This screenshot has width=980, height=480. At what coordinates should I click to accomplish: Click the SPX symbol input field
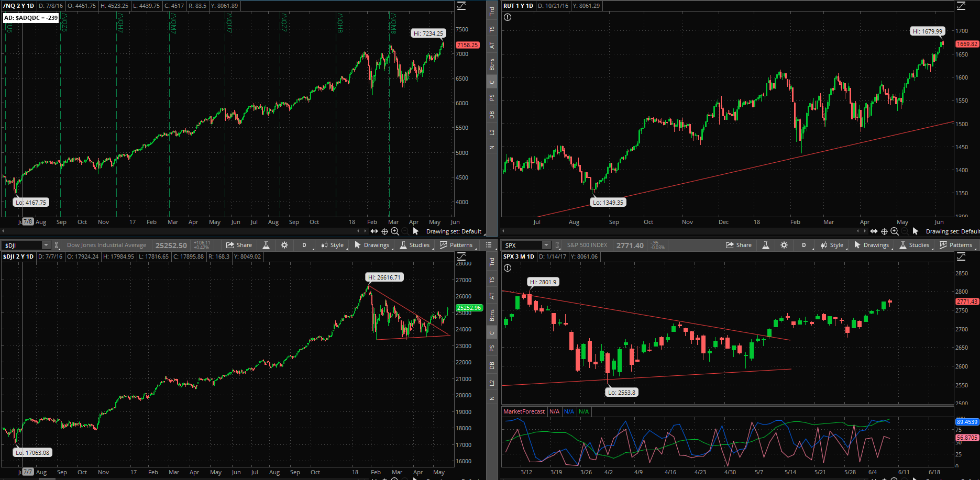tap(522, 245)
